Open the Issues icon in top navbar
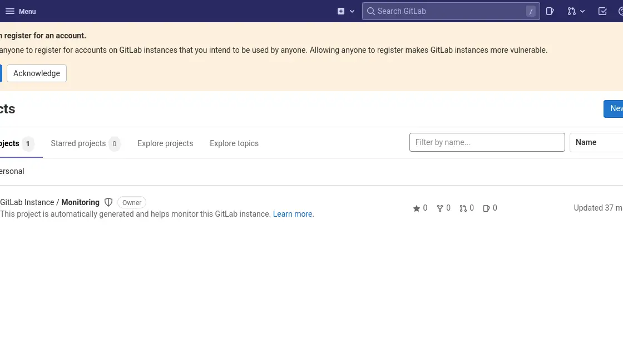 tap(550, 11)
